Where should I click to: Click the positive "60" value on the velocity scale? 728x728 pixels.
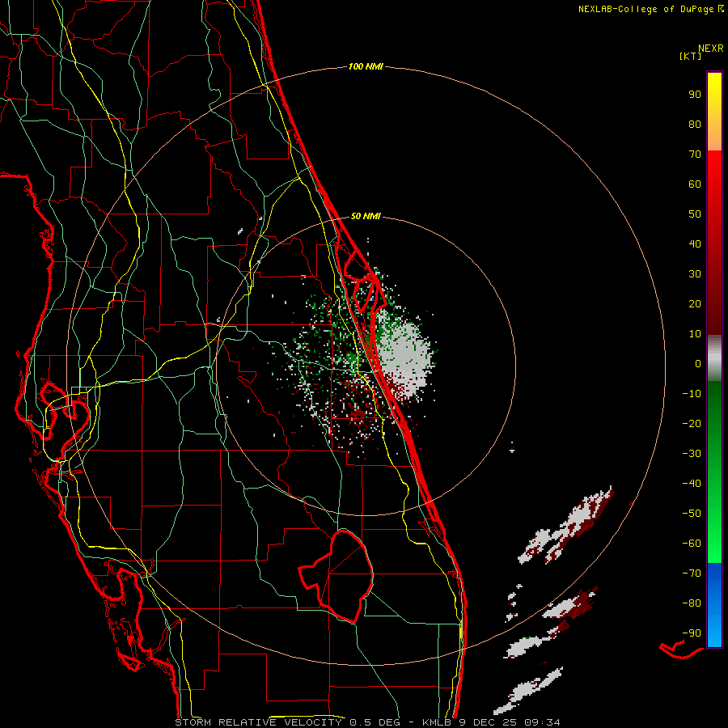695,184
